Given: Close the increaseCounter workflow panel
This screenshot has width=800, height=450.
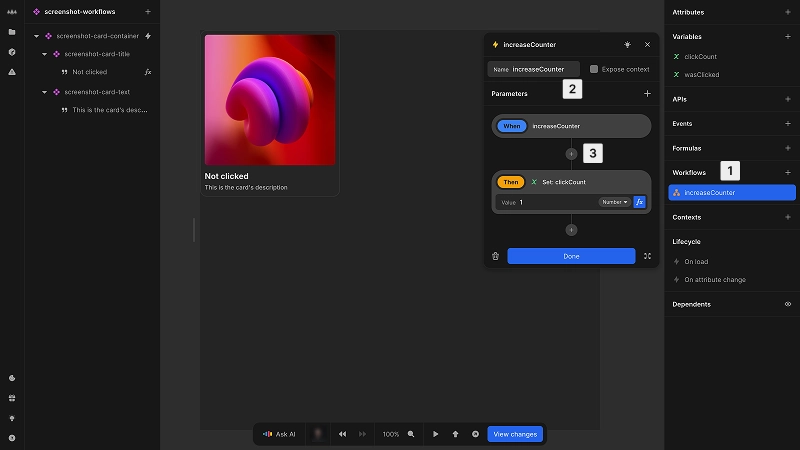Looking at the screenshot, I should (x=647, y=44).
